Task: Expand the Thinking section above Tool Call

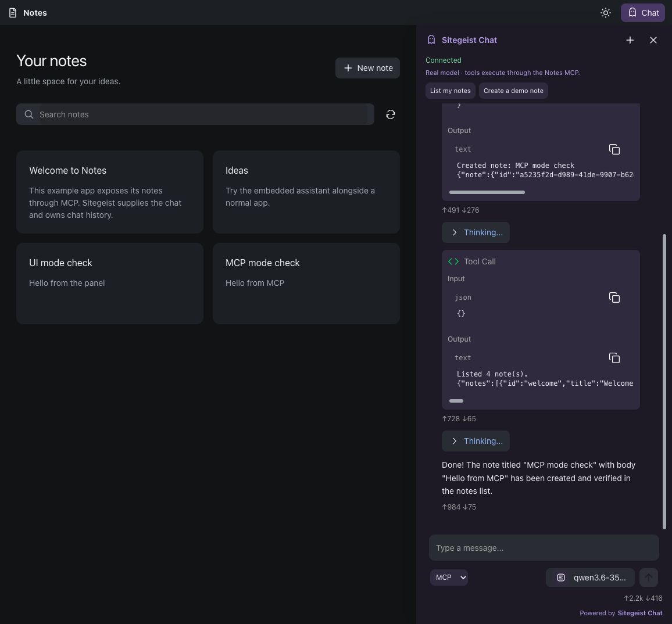Action: point(476,232)
